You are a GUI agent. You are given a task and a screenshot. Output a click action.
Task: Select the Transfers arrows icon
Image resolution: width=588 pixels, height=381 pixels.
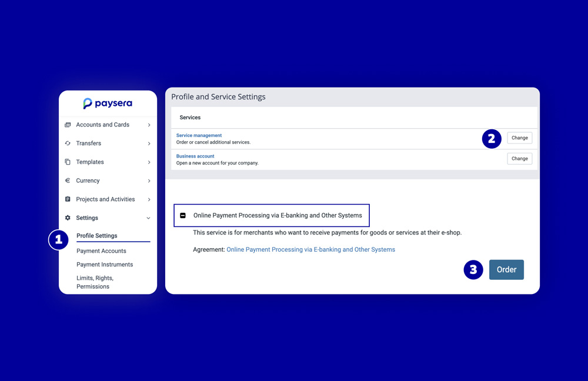68,143
